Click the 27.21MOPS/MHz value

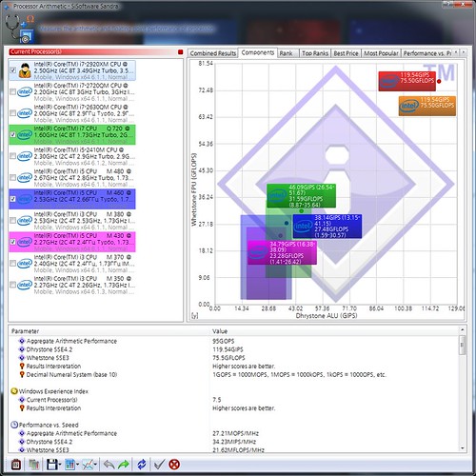tap(235, 433)
